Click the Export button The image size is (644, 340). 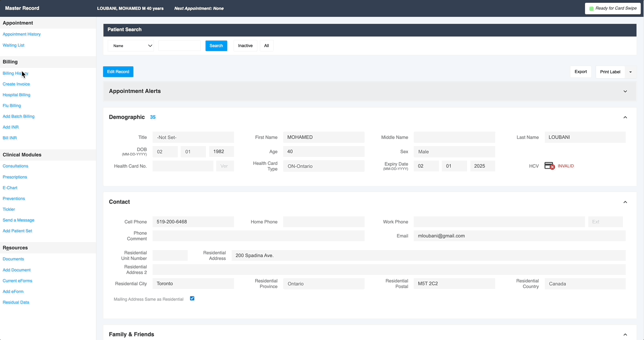coord(580,72)
